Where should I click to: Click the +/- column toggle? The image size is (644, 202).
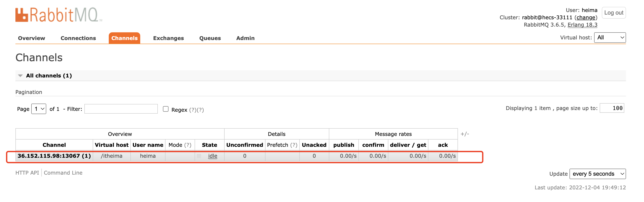(465, 134)
